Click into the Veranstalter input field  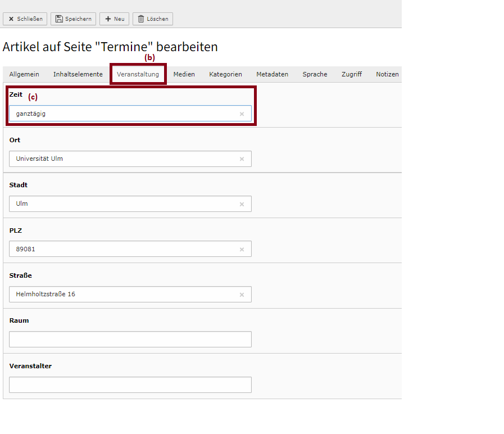130,385
